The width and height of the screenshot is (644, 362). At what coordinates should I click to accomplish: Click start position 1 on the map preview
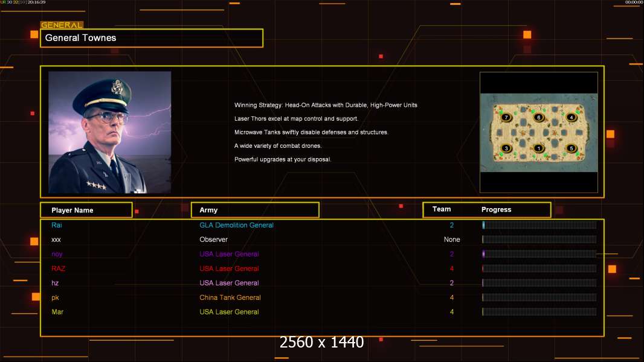[x=538, y=148]
